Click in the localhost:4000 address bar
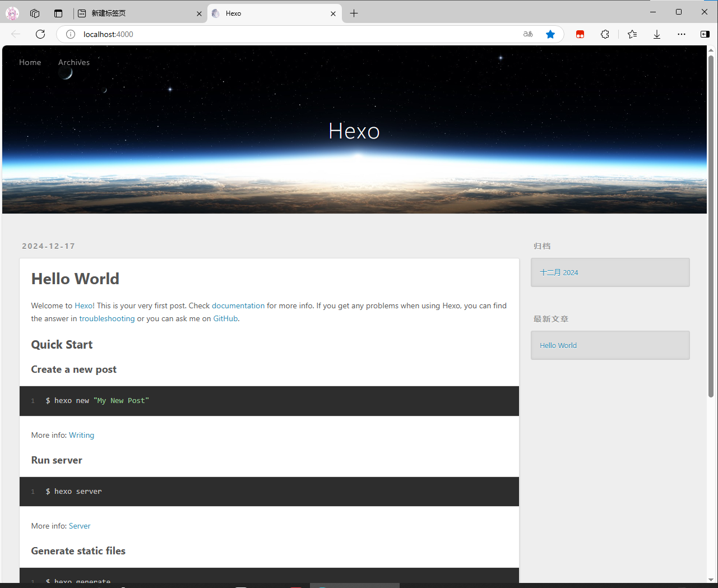 click(x=280, y=34)
